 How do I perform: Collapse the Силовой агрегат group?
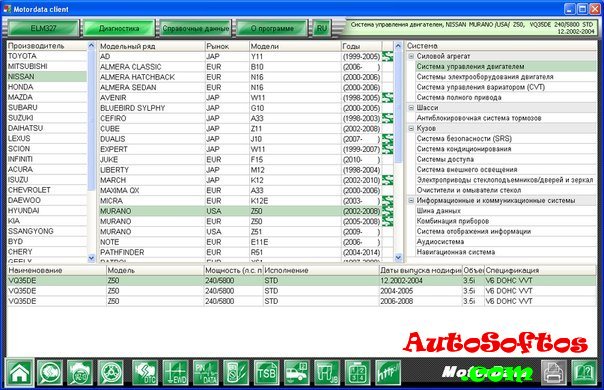click(x=411, y=56)
